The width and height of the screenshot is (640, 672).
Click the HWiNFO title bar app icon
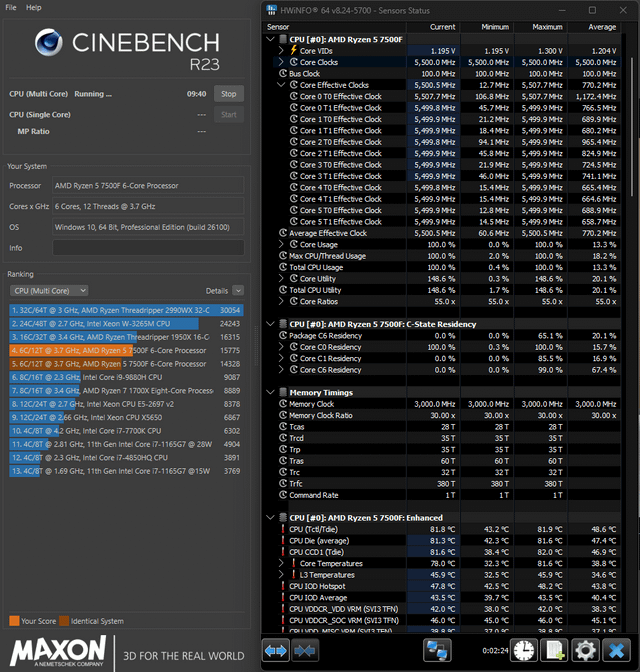coord(271,10)
